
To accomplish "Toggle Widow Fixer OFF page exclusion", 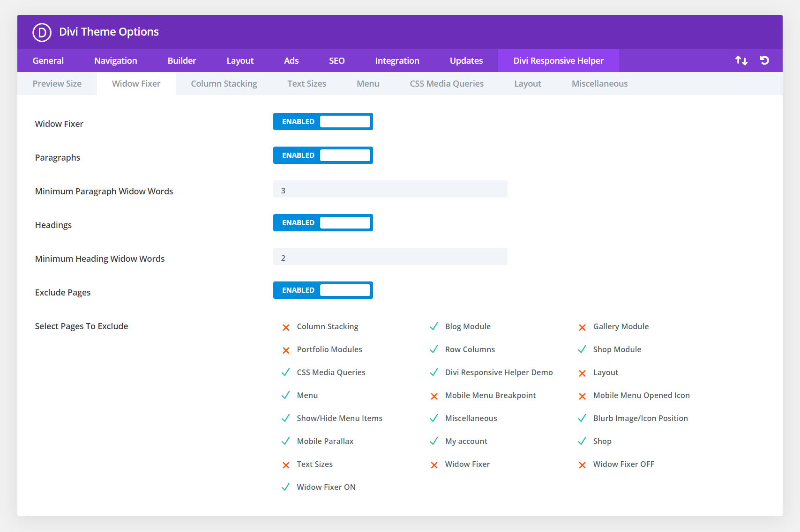I will click(x=582, y=465).
